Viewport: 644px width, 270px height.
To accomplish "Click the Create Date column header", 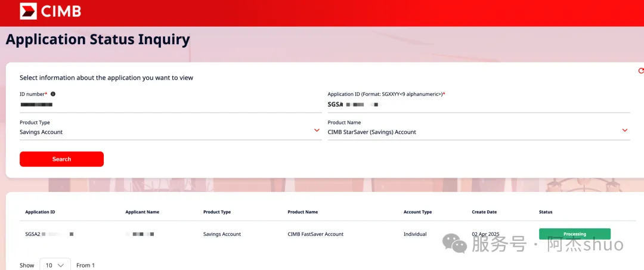I will [484, 212].
